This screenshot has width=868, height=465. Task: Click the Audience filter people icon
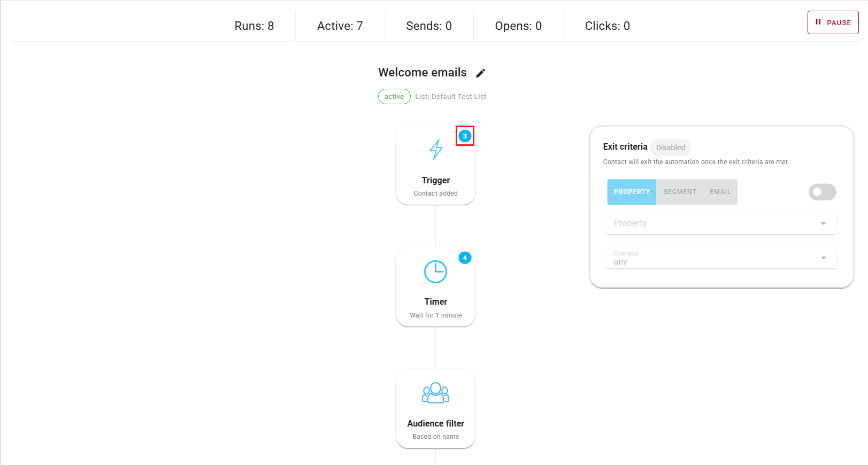click(x=435, y=393)
